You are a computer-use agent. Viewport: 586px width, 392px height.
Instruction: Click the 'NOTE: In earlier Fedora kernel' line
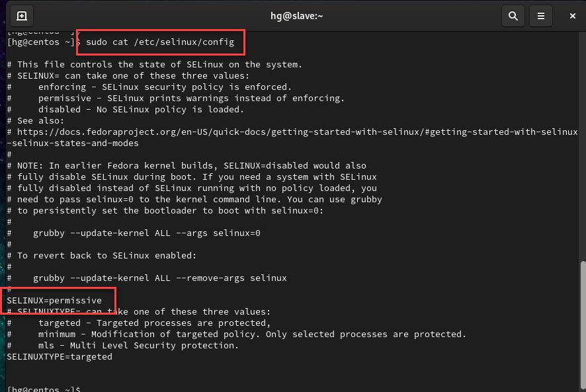192,165
